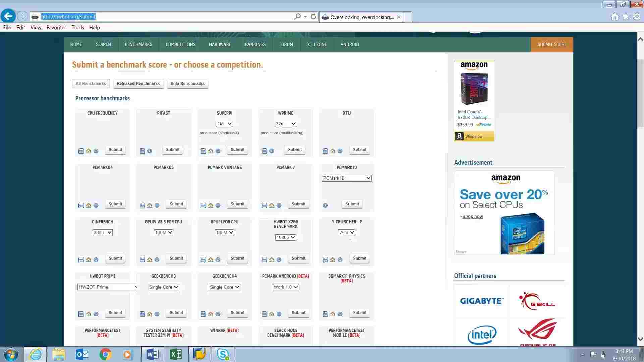
Task: Click the info icon in PCMARK VANTAGE card
Action: tap(218, 205)
